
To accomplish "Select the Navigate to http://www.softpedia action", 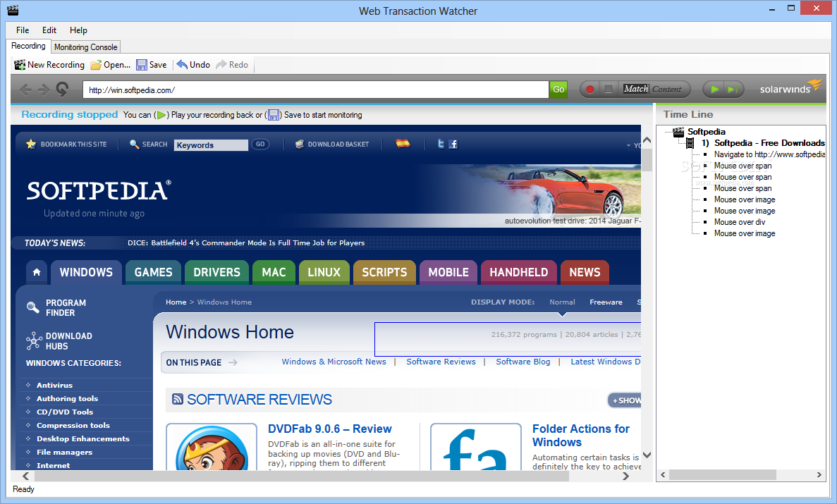I will point(769,154).
